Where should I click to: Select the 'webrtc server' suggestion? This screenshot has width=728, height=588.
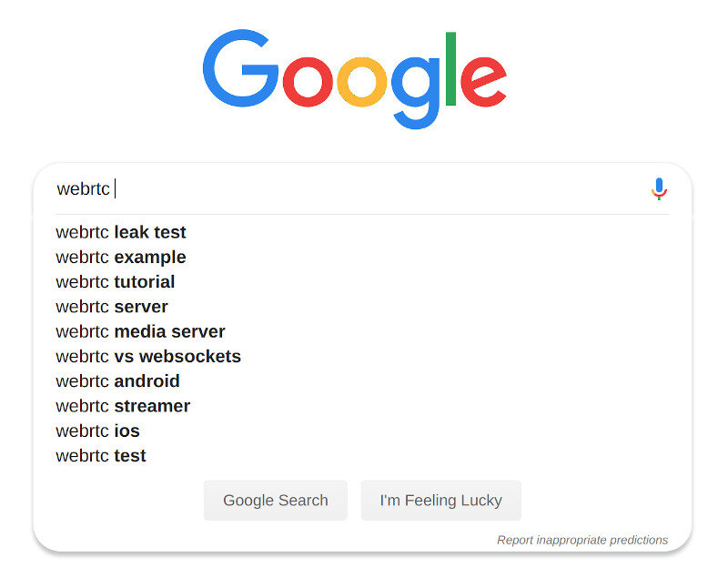112,307
